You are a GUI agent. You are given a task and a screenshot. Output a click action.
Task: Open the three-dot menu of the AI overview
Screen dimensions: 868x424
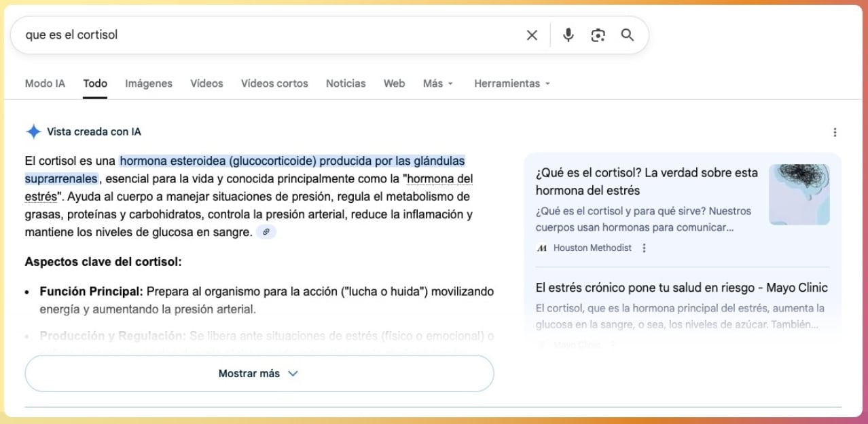(x=835, y=132)
